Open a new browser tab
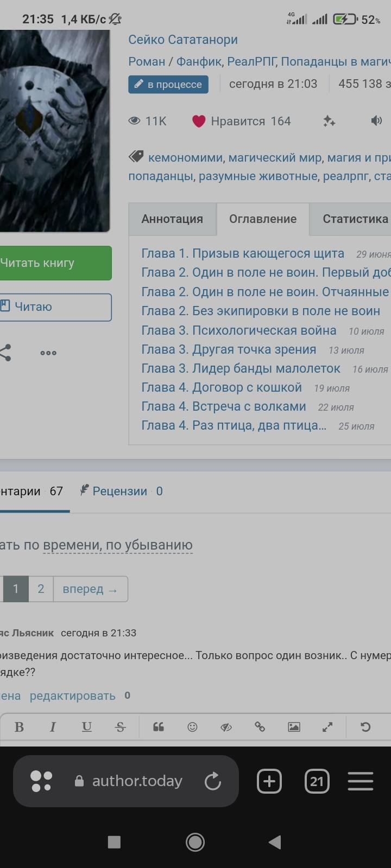The height and width of the screenshot is (868, 391). coord(269,781)
